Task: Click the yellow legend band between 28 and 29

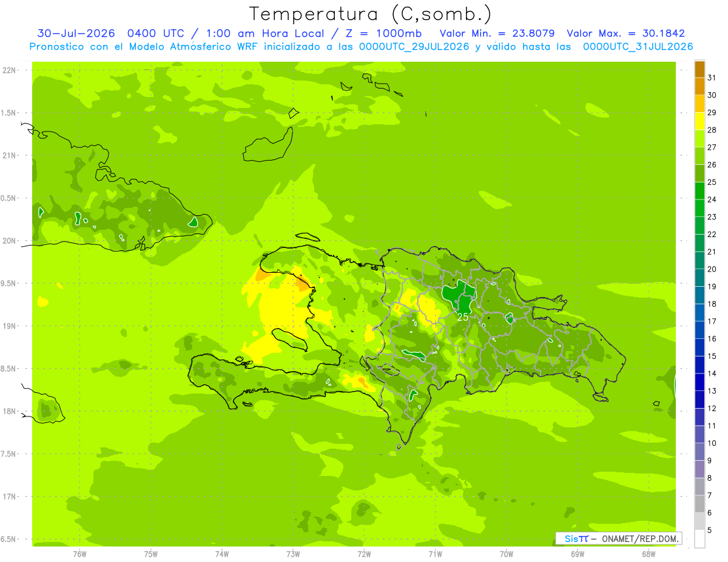Action: pyautogui.click(x=699, y=121)
